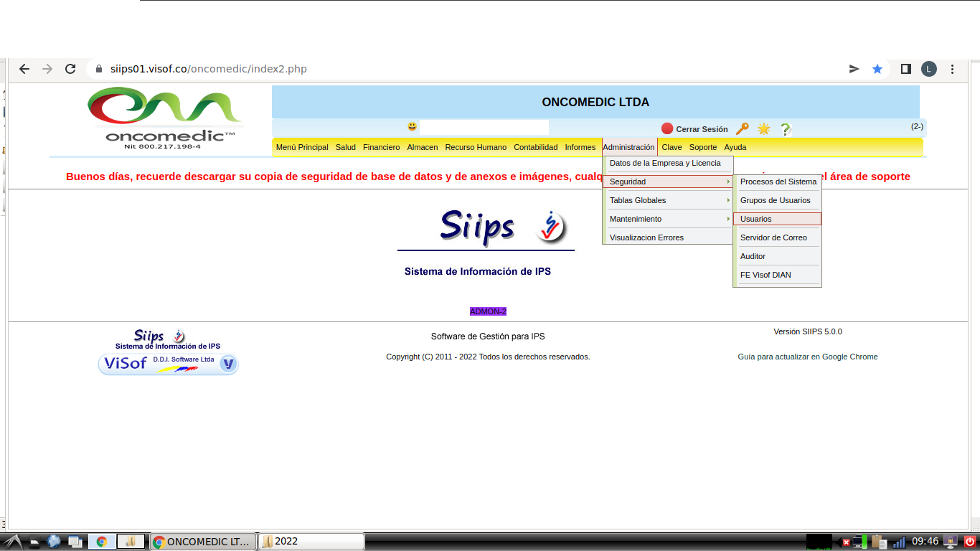Click the white text field beside smiley

coord(484,128)
